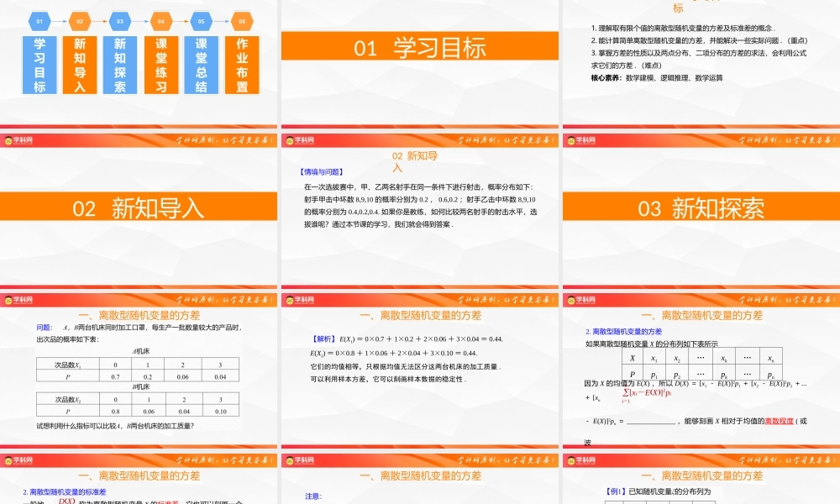
Task: Click the 核心素养 line
Action: pos(657,77)
